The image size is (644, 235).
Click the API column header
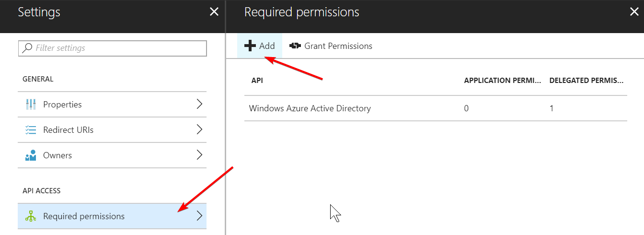257,81
